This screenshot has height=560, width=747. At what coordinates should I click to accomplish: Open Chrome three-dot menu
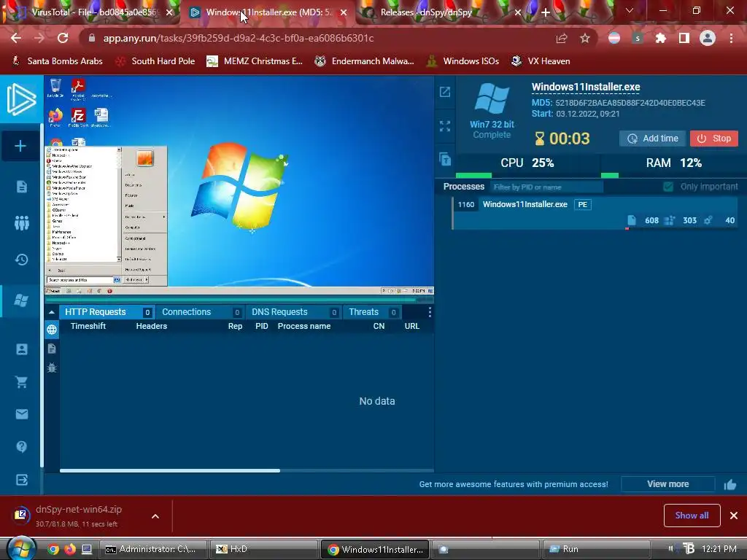pos(731,38)
